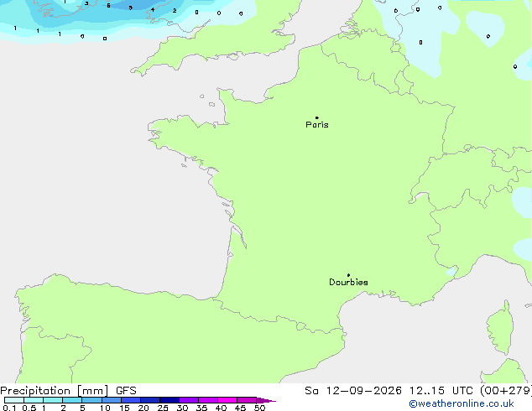Click the 50 mm arrow end of legend

coord(266,400)
